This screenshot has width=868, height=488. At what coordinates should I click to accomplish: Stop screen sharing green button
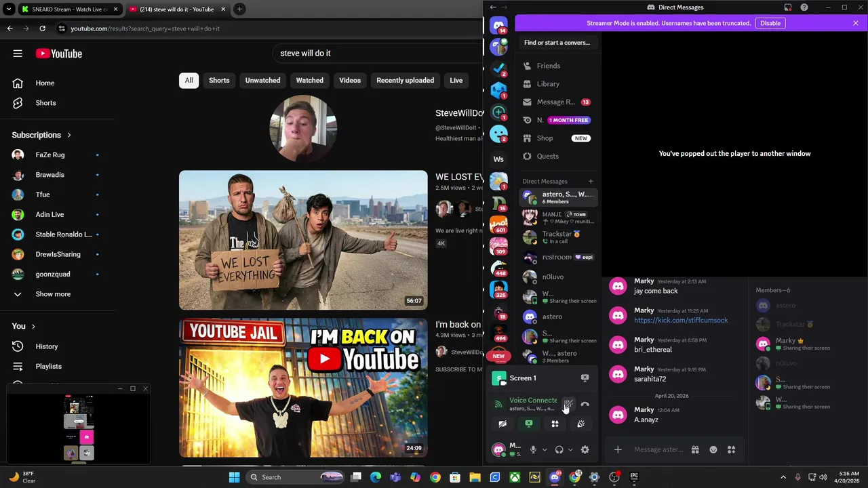point(529,424)
